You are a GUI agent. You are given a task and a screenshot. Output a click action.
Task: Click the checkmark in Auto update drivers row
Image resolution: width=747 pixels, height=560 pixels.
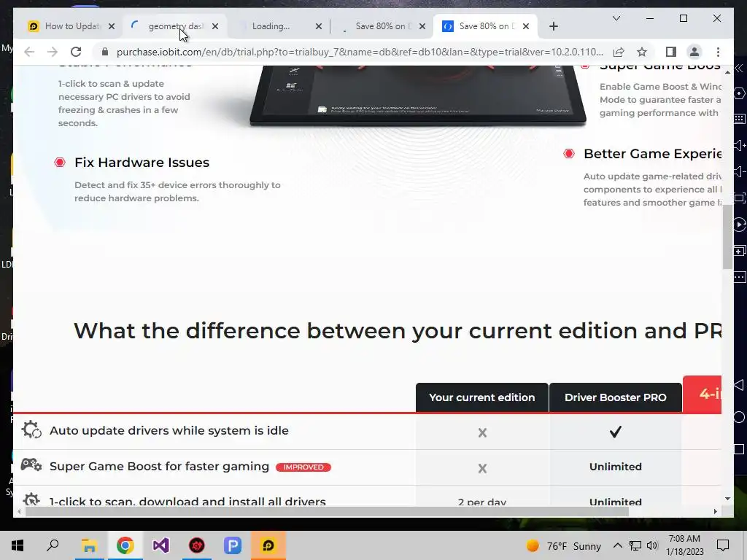[x=616, y=432]
